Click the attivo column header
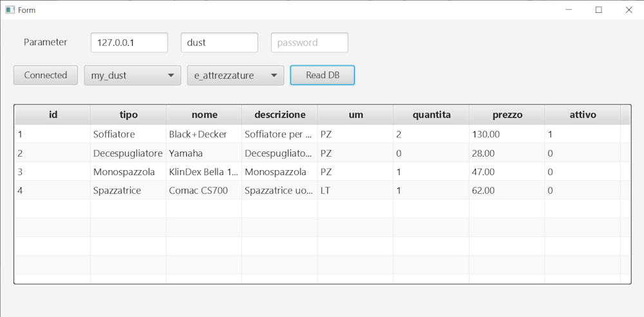The image size is (644, 317). [582, 115]
